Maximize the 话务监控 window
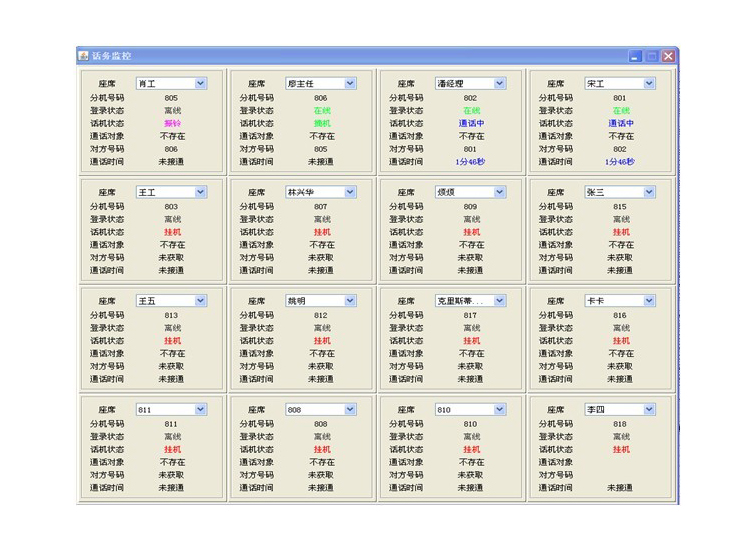 click(651, 56)
